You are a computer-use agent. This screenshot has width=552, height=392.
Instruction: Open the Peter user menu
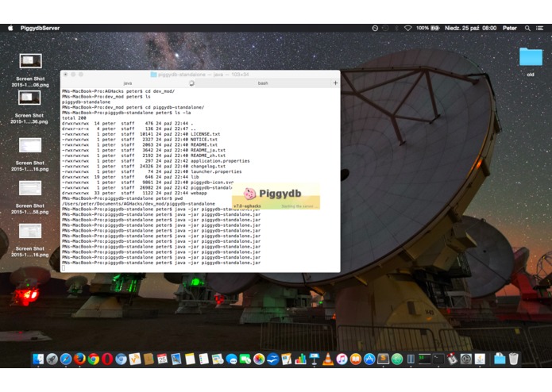tap(509, 28)
